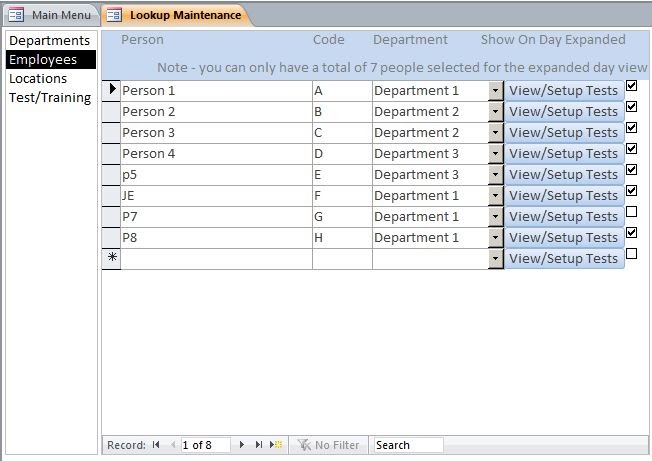Enable Show On Day checkbox for P7
Viewport: 652px width, 461px height.
click(631, 212)
